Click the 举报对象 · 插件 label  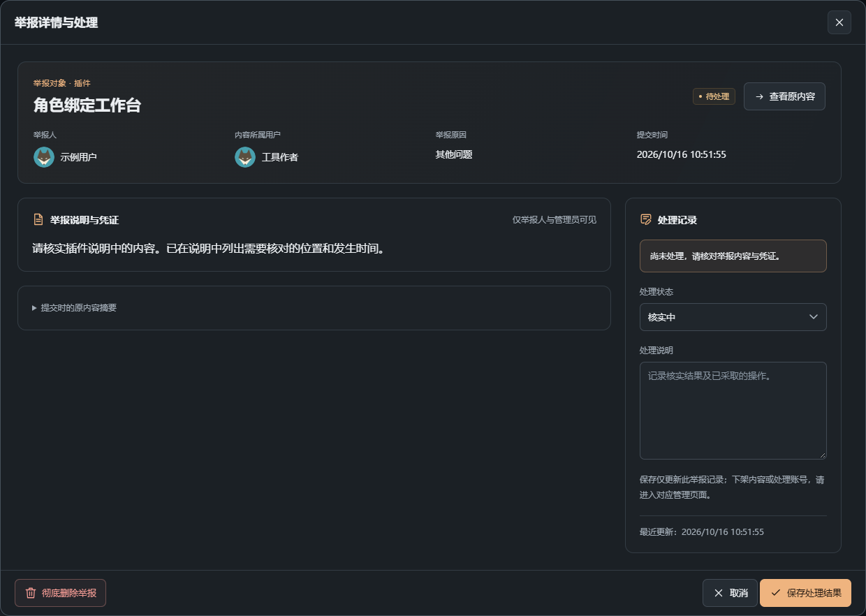[x=62, y=83]
